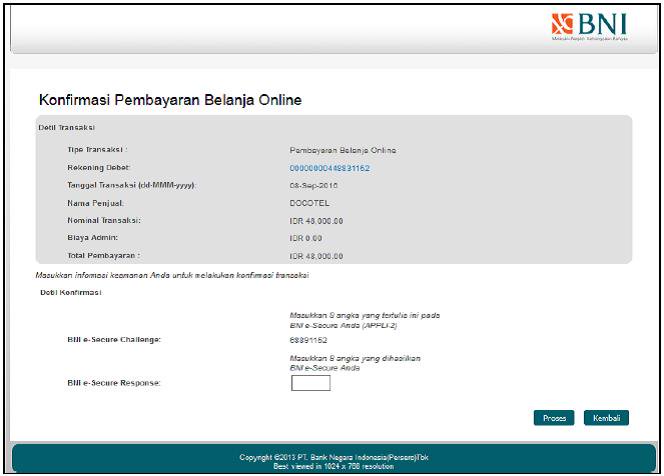
Task: Select the transaction date 08-Sep-2016
Action: [315, 185]
